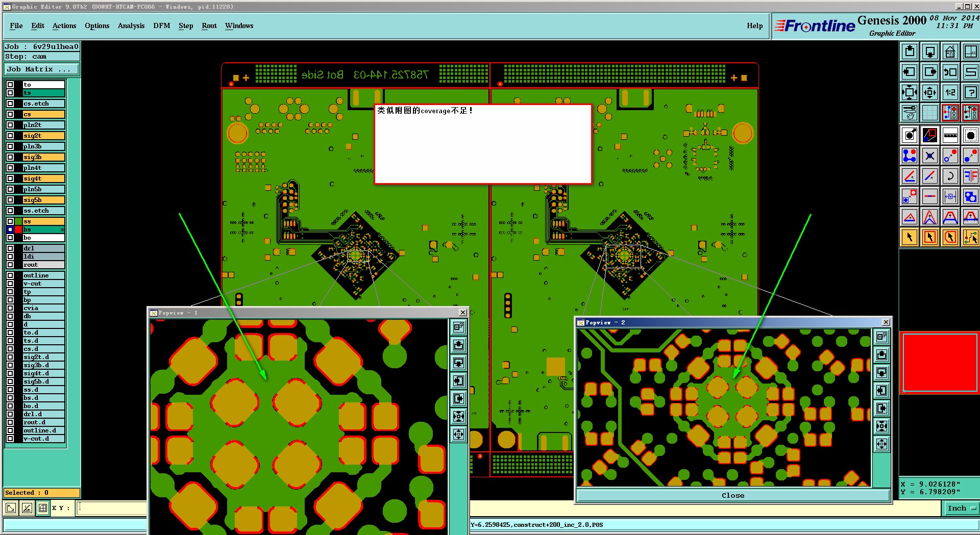
Task: Click the 1:2 scale icon
Action: 950,92
